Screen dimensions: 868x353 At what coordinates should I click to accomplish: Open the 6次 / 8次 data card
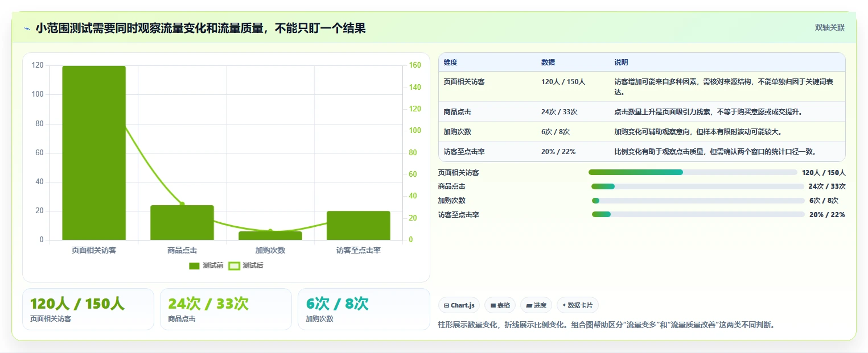click(364, 309)
